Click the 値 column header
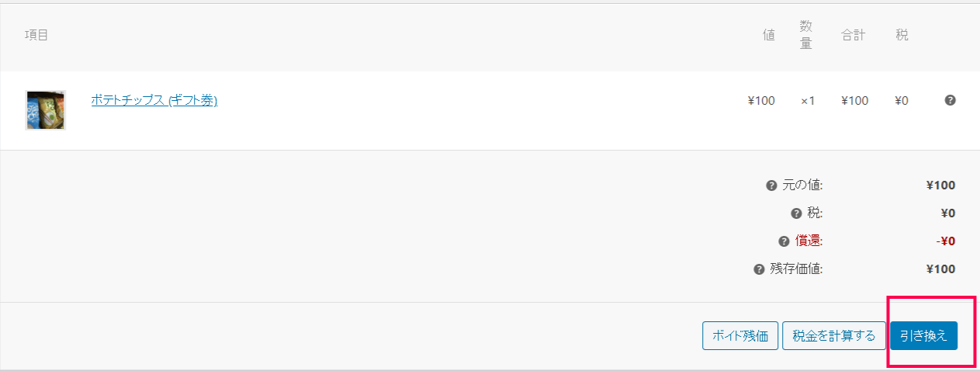980x371 pixels. pos(769,36)
